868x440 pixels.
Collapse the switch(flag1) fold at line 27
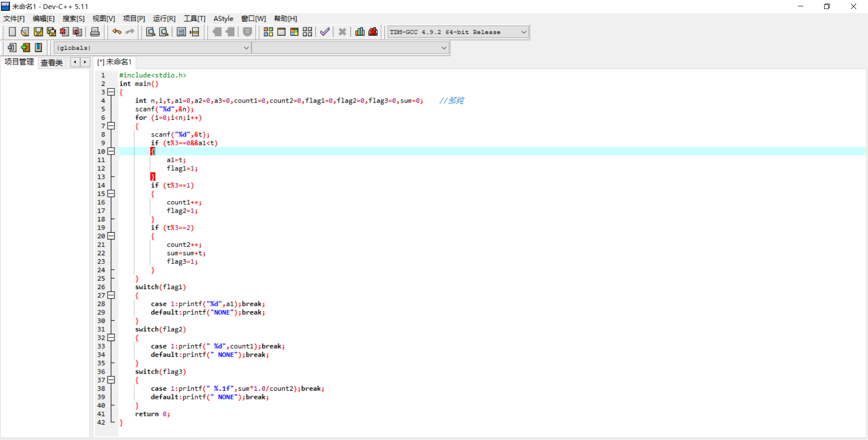pyautogui.click(x=111, y=295)
